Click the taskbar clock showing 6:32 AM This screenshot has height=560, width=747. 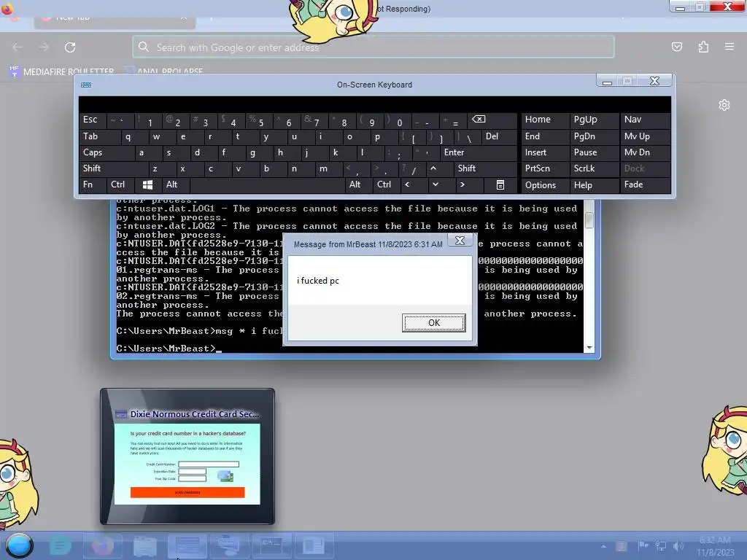pos(715,546)
